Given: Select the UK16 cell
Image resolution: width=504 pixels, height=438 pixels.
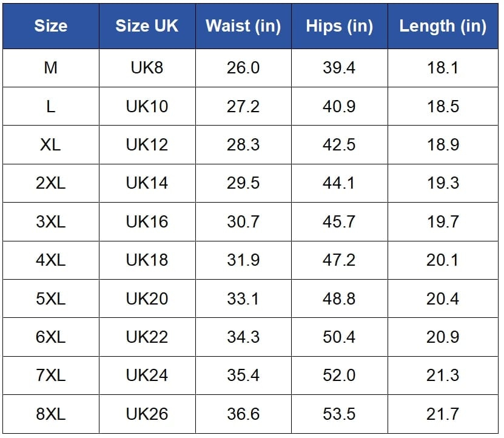Looking at the screenshot, I should coord(147,222).
